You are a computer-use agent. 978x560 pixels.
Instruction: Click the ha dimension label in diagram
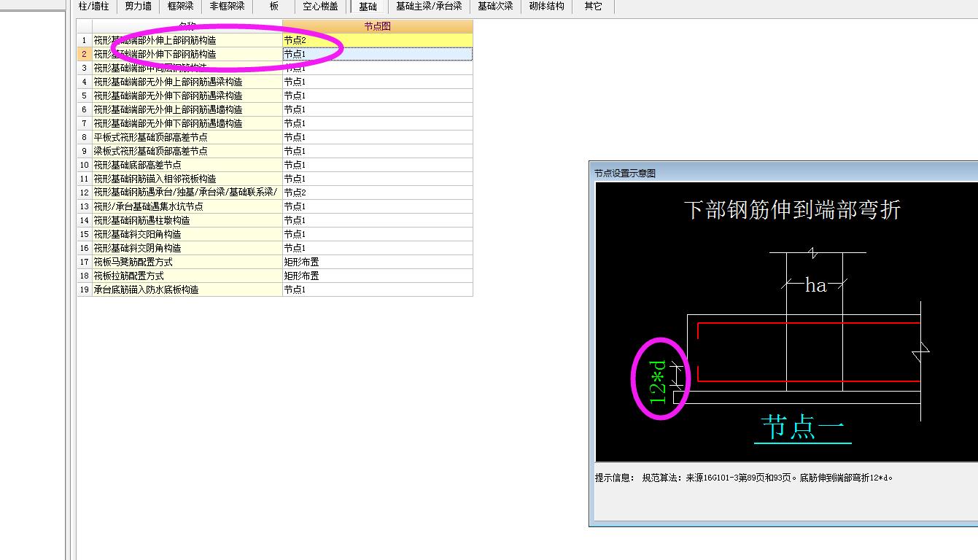(815, 285)
